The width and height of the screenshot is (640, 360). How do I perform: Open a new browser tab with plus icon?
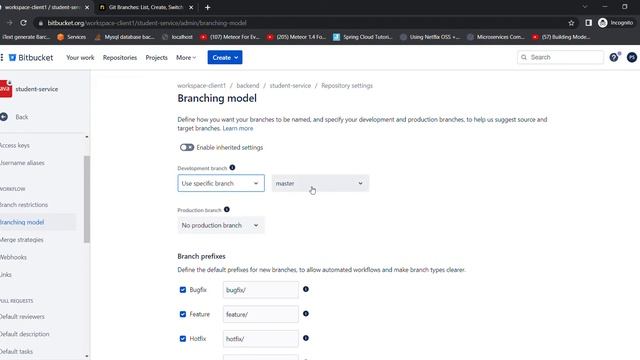(x=207, y=7)
